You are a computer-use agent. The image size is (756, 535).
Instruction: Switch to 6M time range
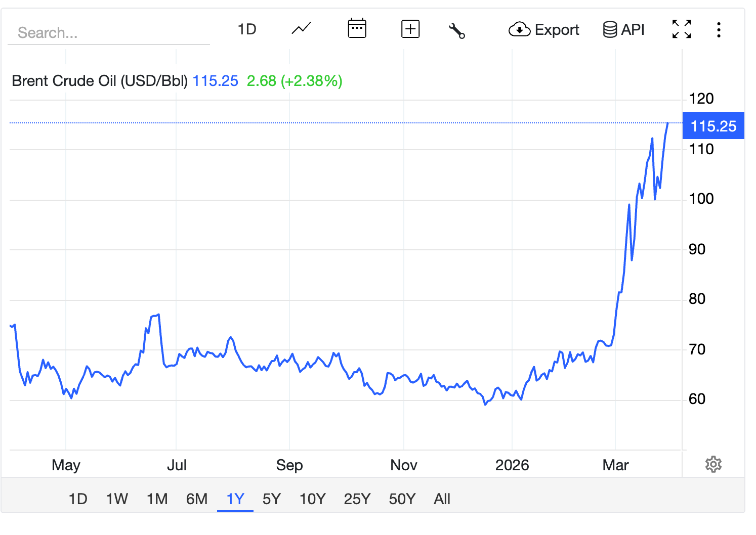[x=197, y=499]
